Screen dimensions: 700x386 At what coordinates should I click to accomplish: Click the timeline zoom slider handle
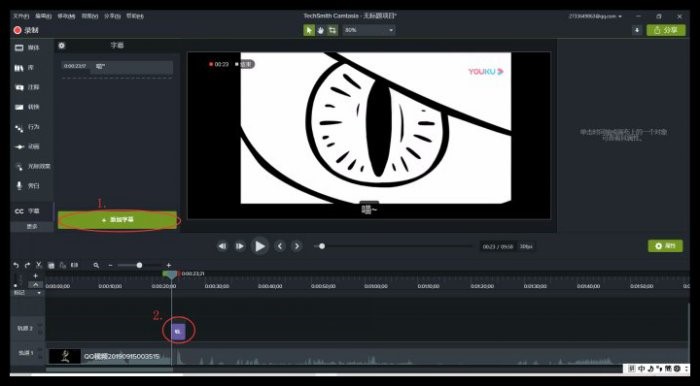point(139,265)
